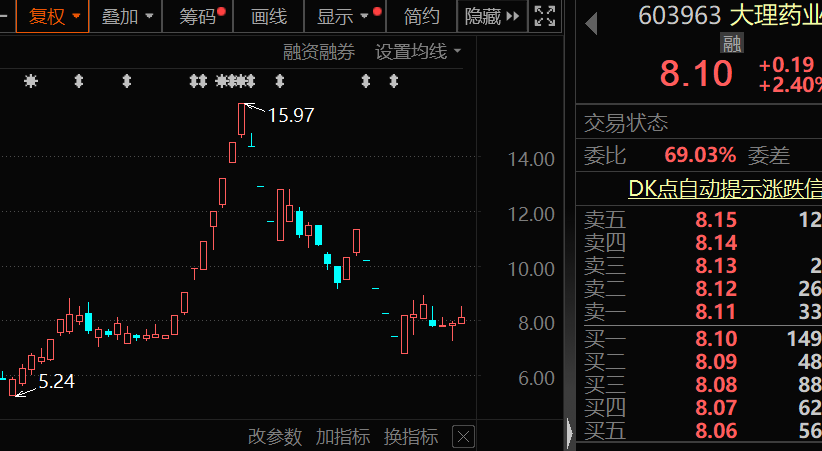This screenshot has width=822, height=451.
Task: Collapse the side panel using the splitter arrow
Action: (570, 434)
